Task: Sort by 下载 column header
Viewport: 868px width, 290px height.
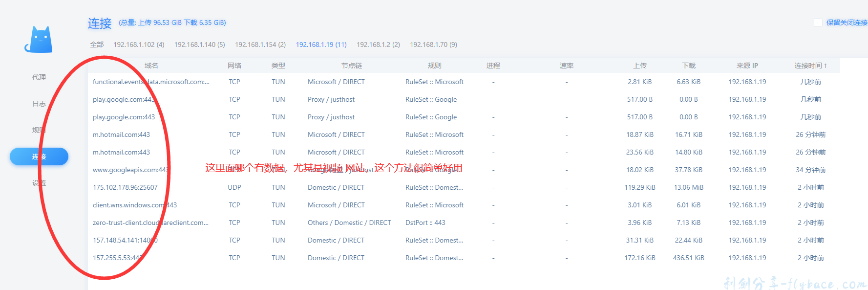Action: (x=688, y=66)
